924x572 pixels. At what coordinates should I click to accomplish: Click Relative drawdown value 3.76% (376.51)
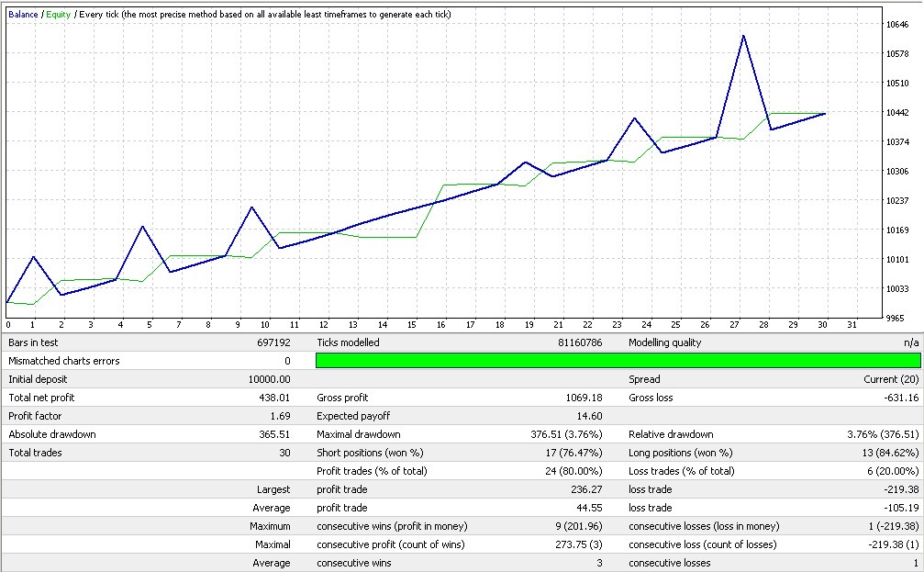click(x=883, y=434)
